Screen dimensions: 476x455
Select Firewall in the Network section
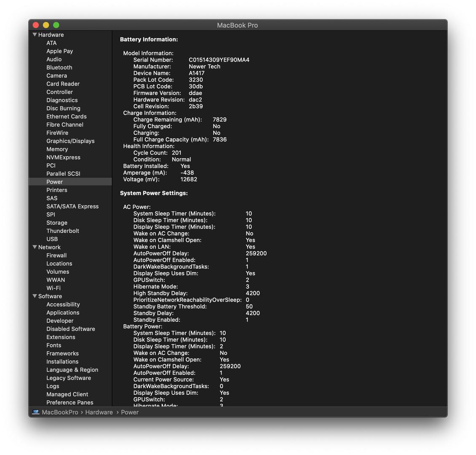coord(56,255)
